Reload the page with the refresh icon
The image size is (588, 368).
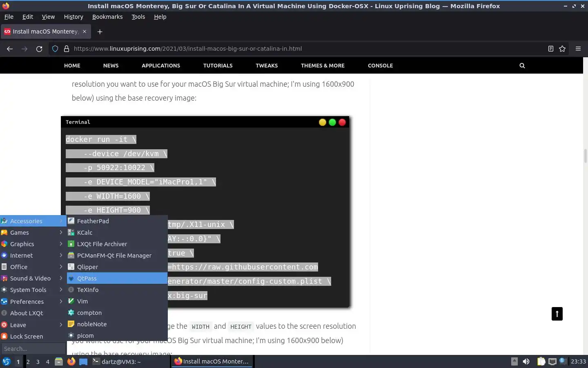[x=39, y=49]
